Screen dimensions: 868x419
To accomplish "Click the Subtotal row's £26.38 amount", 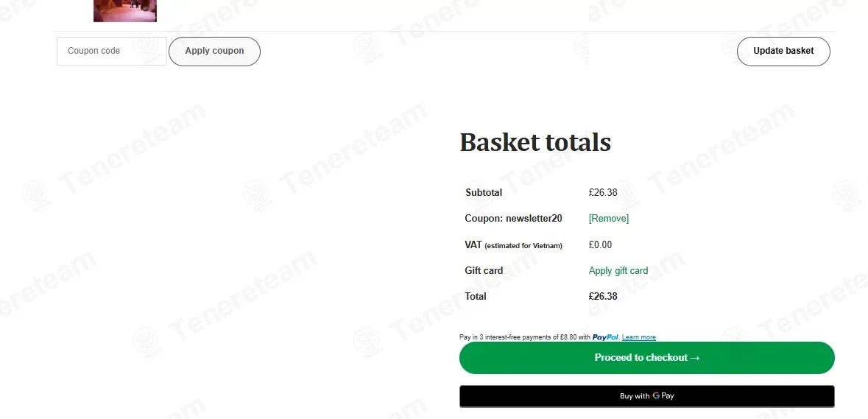I will pyautogui.click(x=603, y=193).
